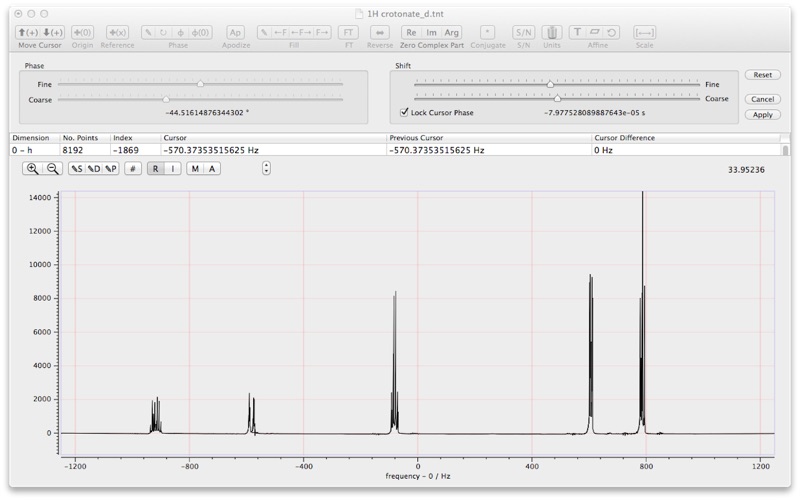Click the Phase ϕ button
800x500 pixels.
[x=180, y=33]
